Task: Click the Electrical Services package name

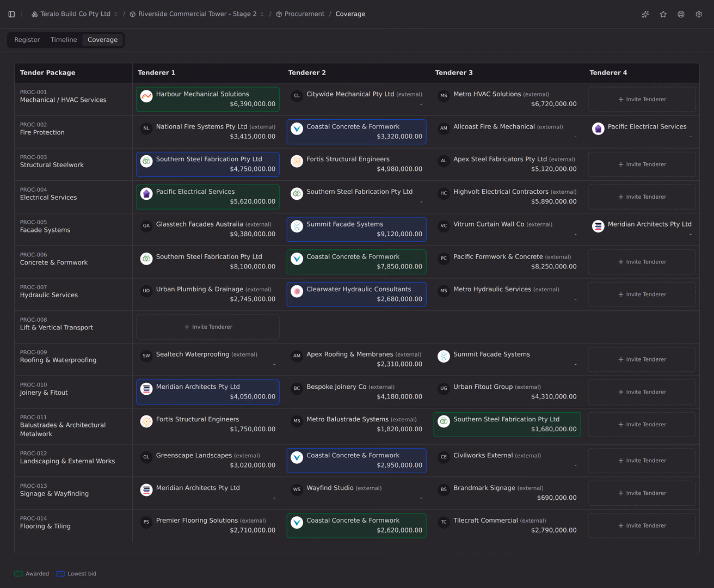Action: tap(48, 198)
